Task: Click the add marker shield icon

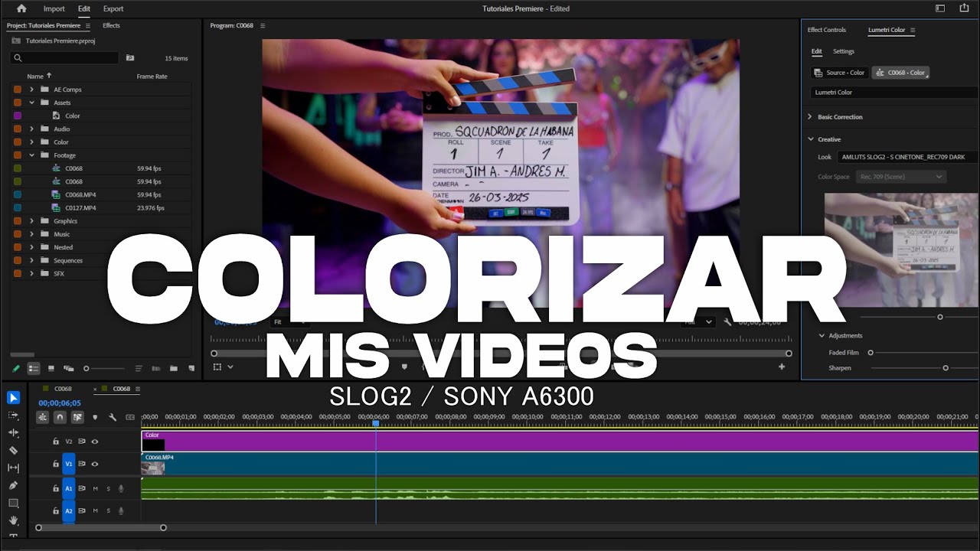Action: coord(95,417)
